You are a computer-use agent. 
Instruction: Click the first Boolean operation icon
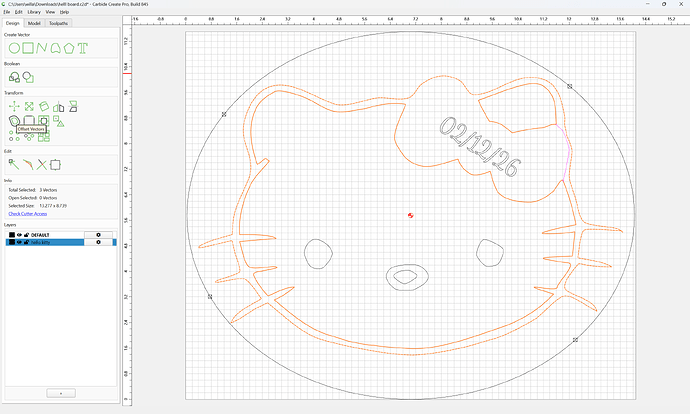pyautogui.click(x=14, y=77)
